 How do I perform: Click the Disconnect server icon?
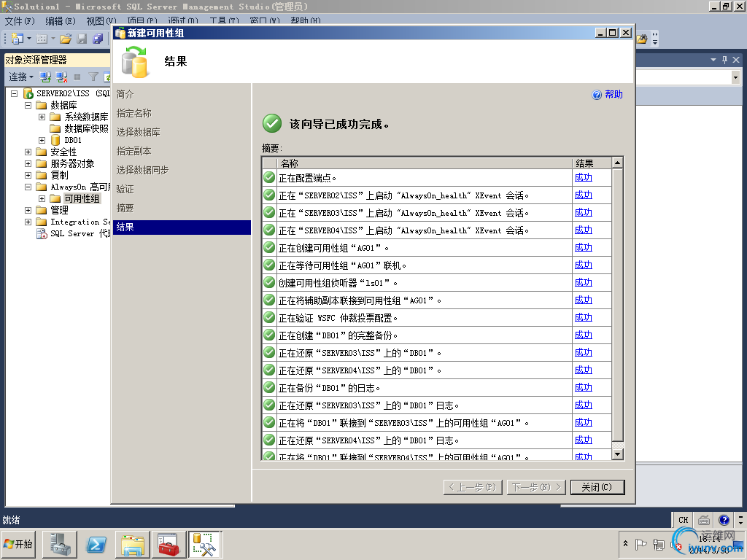pos(61,77)
